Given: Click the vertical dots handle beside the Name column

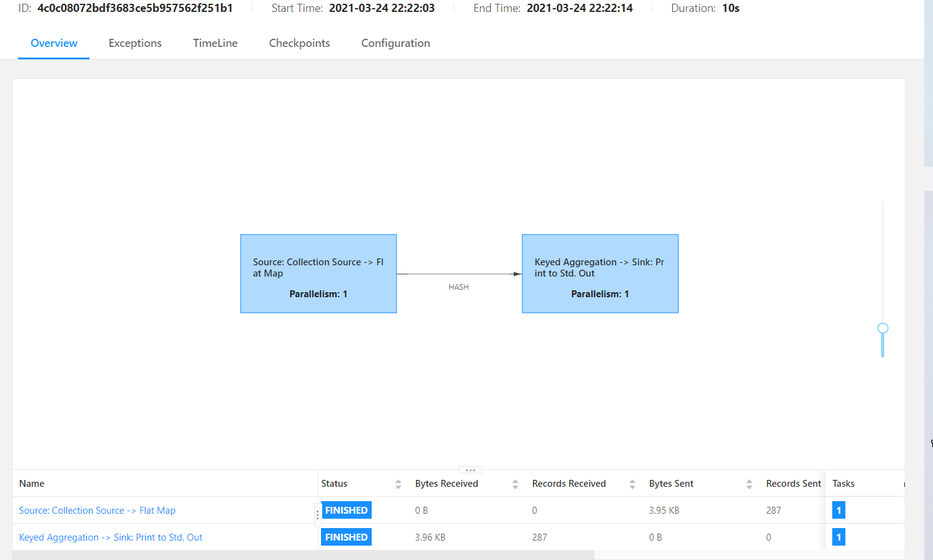Looking at the screenshot, I should pyautogui.click(x=317, y=514).
